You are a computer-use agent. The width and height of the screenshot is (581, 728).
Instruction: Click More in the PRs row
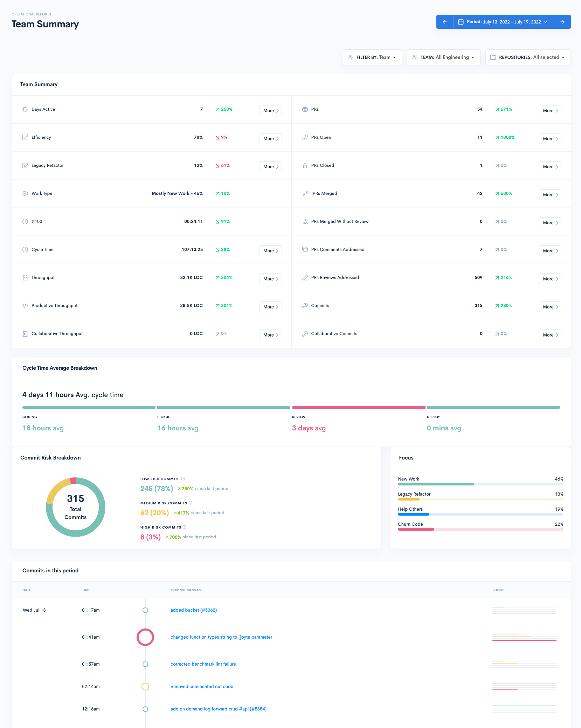coord(550,110)
